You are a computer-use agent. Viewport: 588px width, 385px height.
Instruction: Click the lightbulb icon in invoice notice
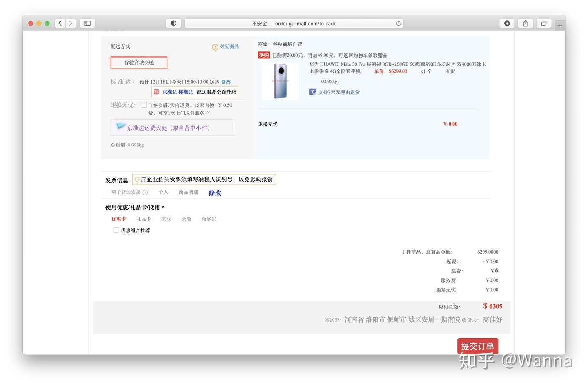(137, 179)
